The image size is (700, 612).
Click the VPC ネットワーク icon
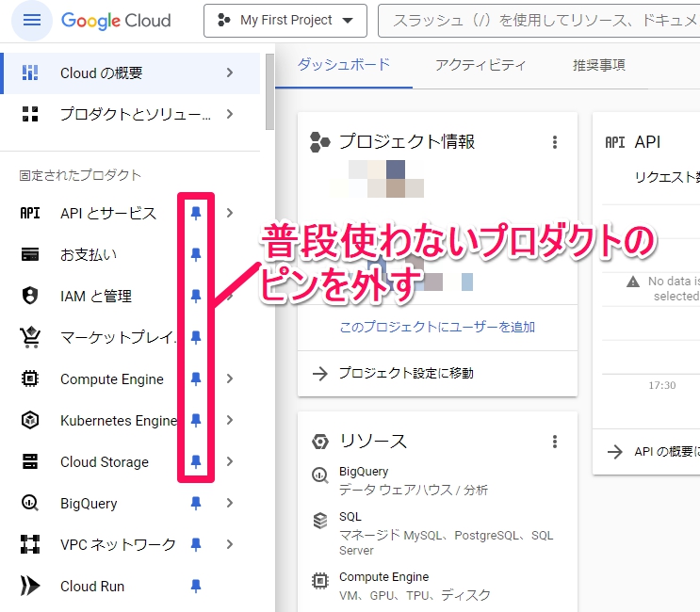(x=30, y=544)
